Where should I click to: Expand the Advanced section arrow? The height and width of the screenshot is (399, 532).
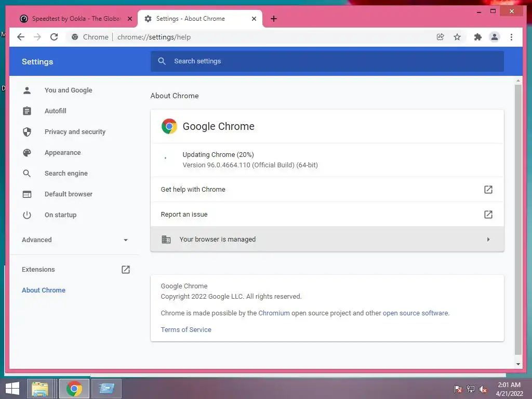click(x=126, y=240)
